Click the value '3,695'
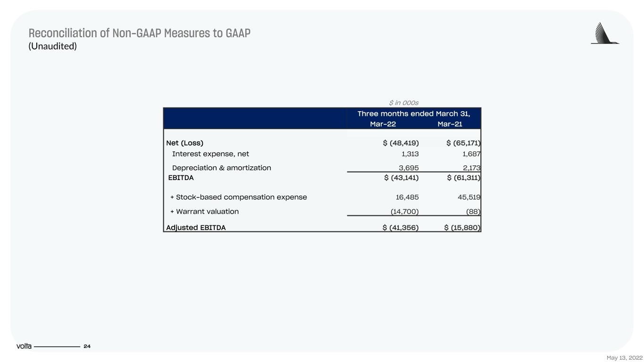Image resolution: width=644 pixels, height=362 pixels. pyautogui.click(x=408, y=168)
